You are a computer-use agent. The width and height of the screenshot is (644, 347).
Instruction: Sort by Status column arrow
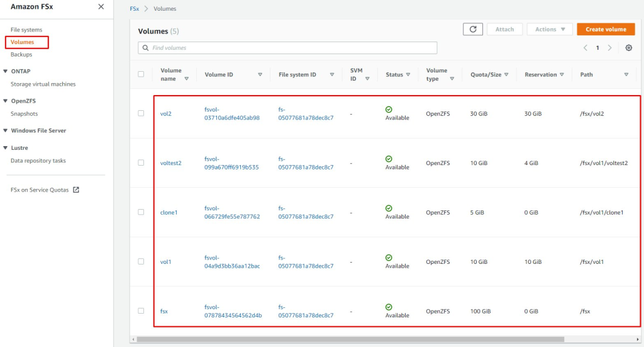[408, 74]
